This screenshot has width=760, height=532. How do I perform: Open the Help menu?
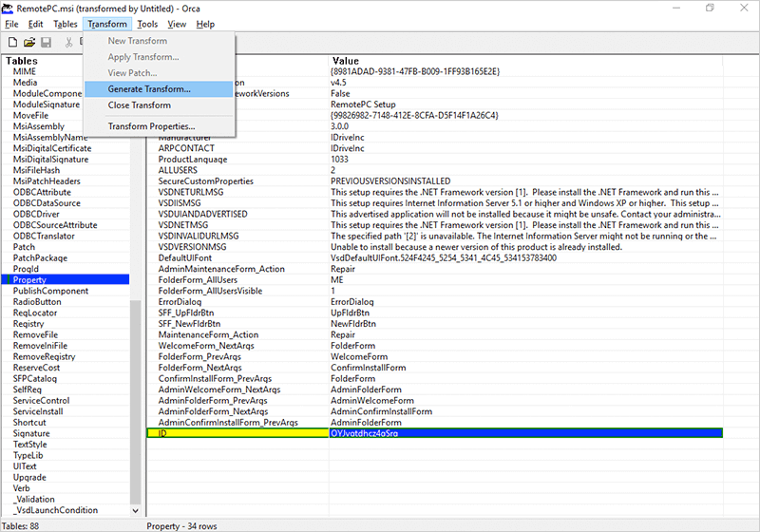point(205,24)
